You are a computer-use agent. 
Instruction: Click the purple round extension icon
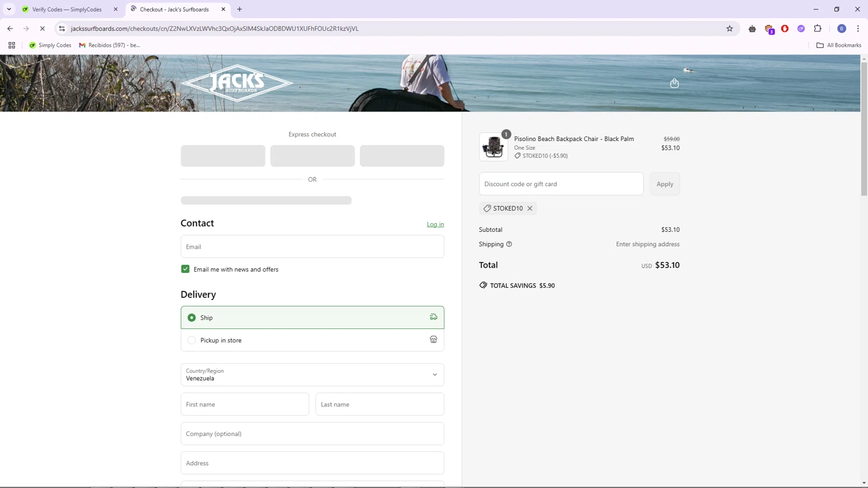tap(801, 28)
